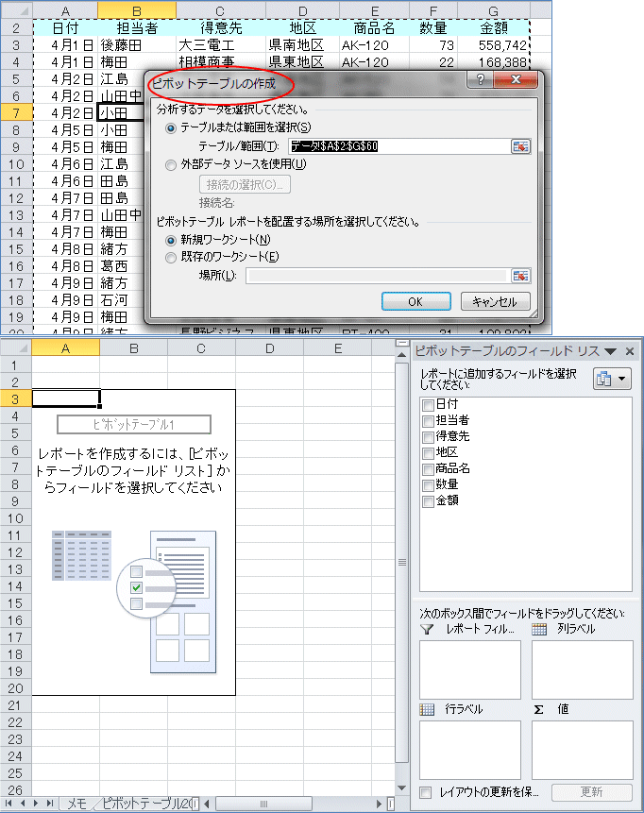This screenshot has width=644, height=813.
Task: Open the field list layout options icon
Action: [x=612, y=379]
